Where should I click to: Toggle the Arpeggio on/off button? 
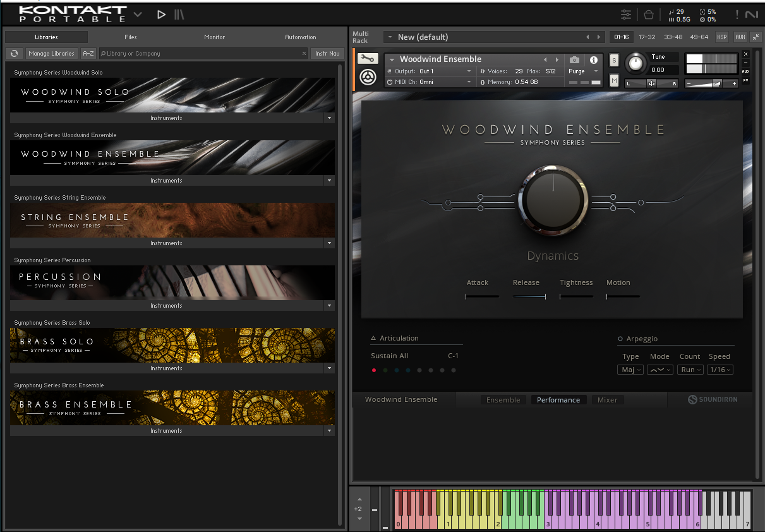tap(620, 339)
